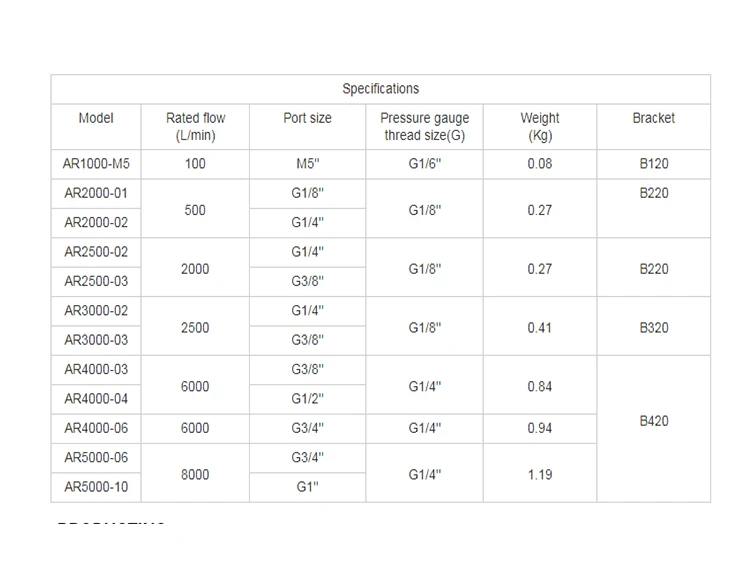
Task: Select the AR1000-M5 model cell
Action: click(x=96, y=164)
